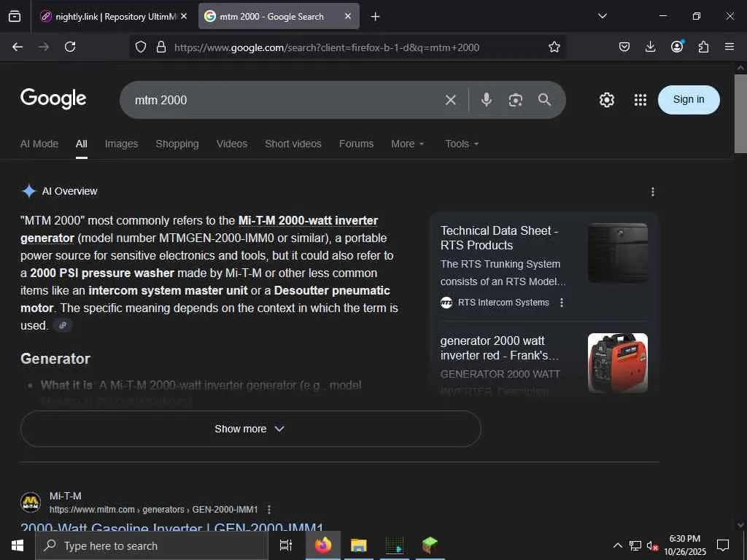Viewport: 747px width, 560px height.
Task: Open taskbar clock showing 6:30 PM
Action: pyautogui.click(x=684, y=545)
